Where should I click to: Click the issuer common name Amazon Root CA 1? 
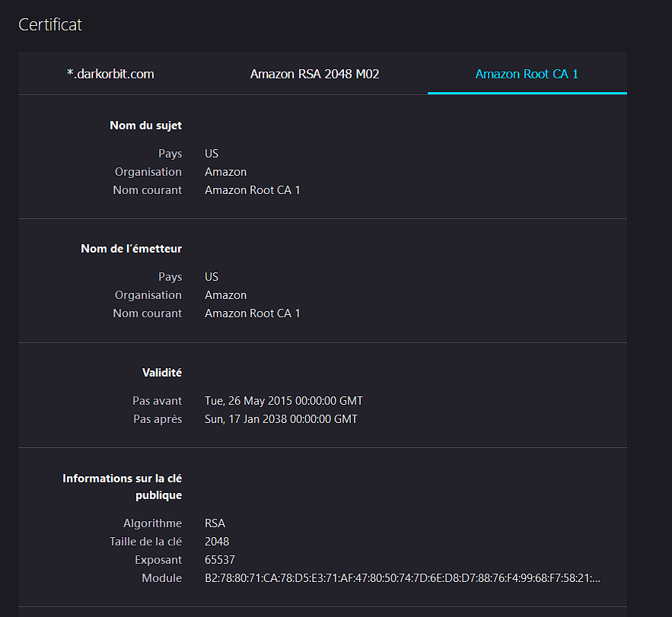[x=253, y=313]
